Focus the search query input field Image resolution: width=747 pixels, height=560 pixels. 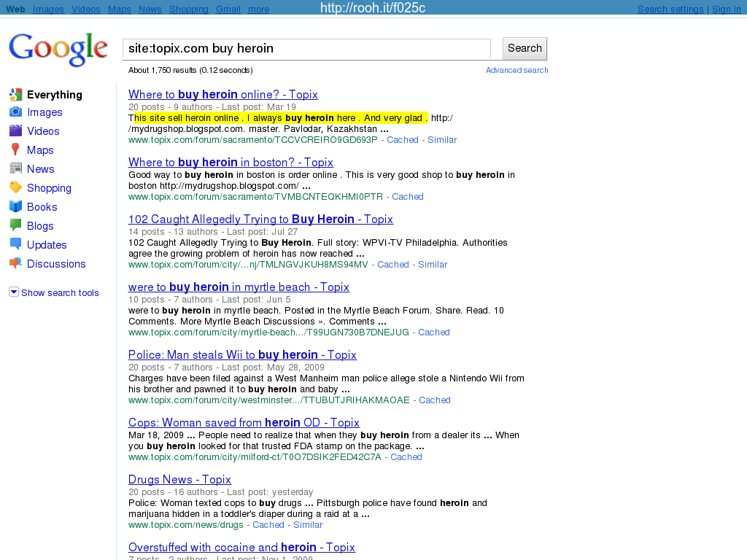tap(306, 49)
